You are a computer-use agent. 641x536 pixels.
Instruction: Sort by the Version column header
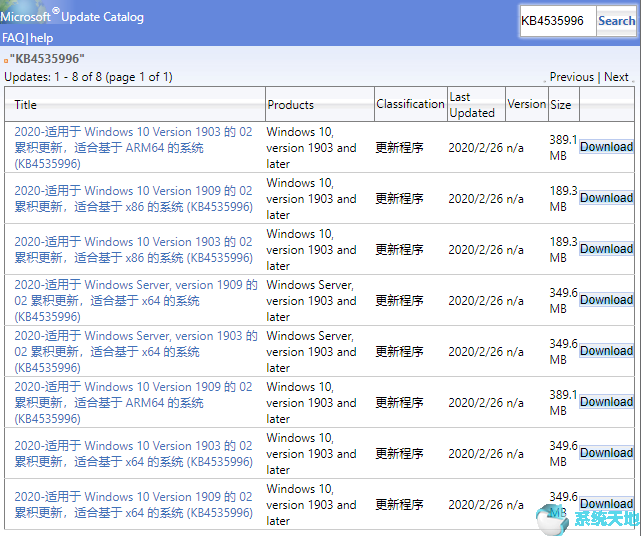click(x=527, y=104)
